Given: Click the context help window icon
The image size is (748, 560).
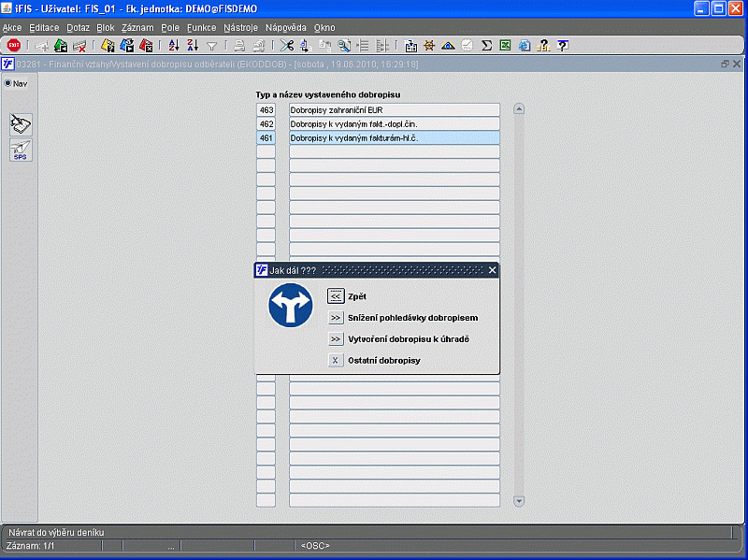Looking at the screenshot, I should [x=563, y=45].
